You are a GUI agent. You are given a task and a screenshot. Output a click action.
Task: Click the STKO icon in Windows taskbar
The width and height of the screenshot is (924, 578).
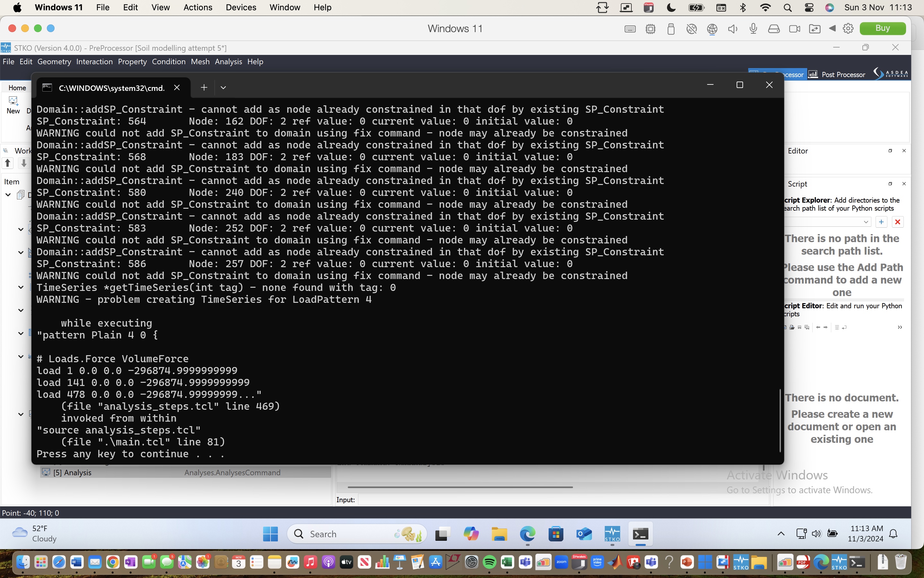coord(612,534)
